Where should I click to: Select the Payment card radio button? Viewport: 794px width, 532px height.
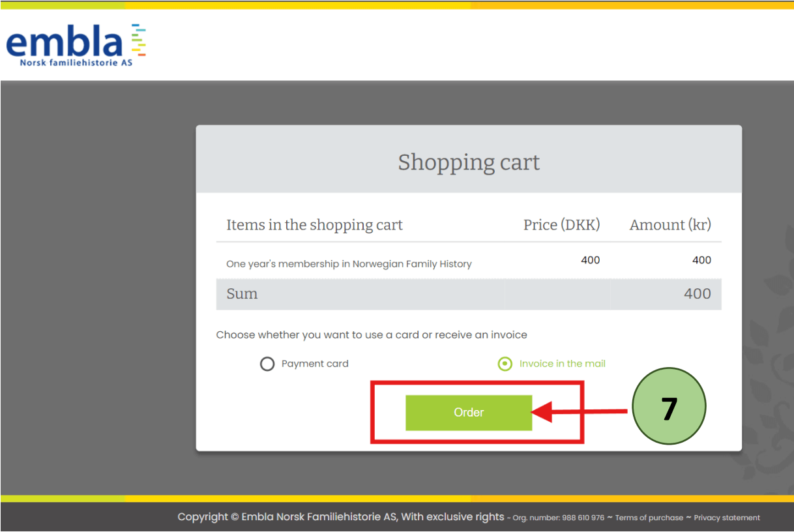[x=267, y=364]
